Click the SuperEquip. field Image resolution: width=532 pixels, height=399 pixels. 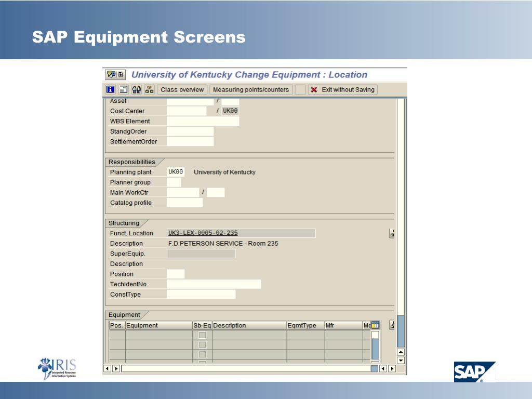pos(201,254)
